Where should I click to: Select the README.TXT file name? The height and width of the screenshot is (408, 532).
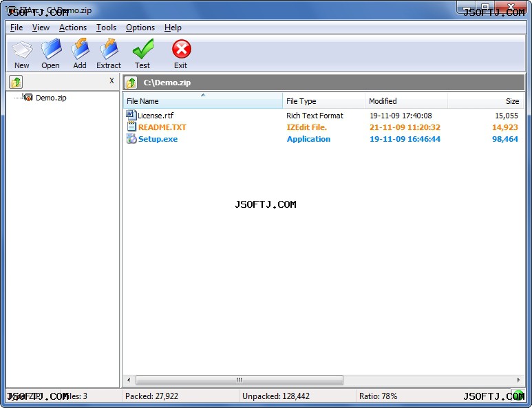coord(162,127)
